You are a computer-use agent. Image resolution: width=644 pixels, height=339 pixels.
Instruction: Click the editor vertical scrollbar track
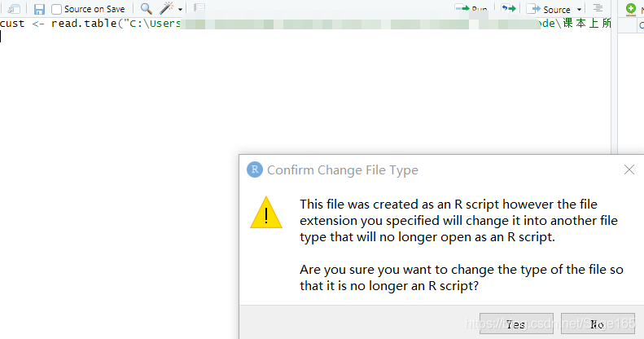(x=614, y=86)
